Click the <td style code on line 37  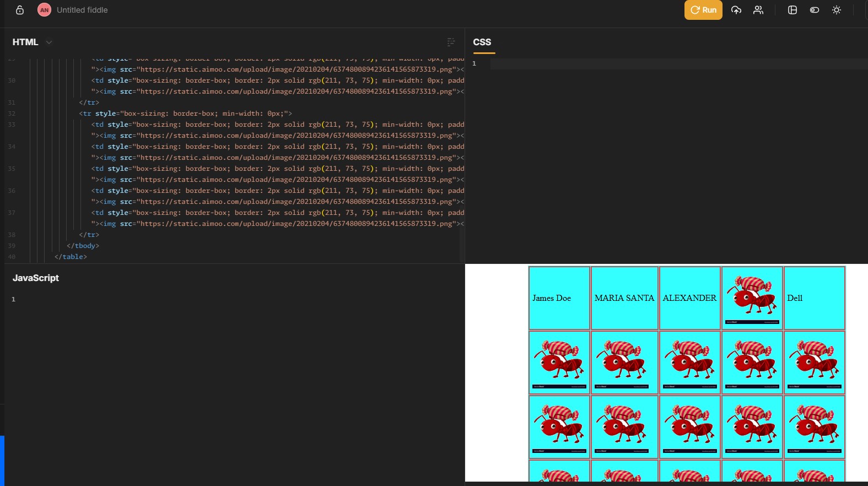[278, 213]
